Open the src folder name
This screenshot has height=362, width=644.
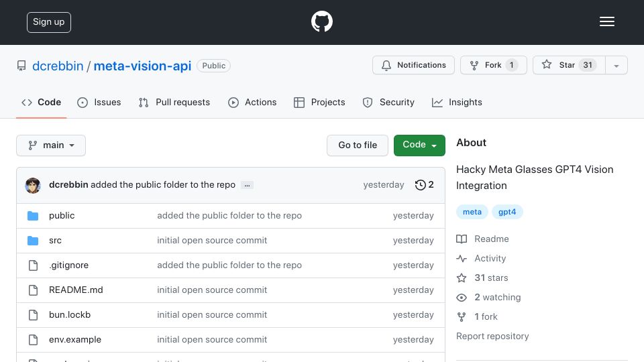[55, 241]
